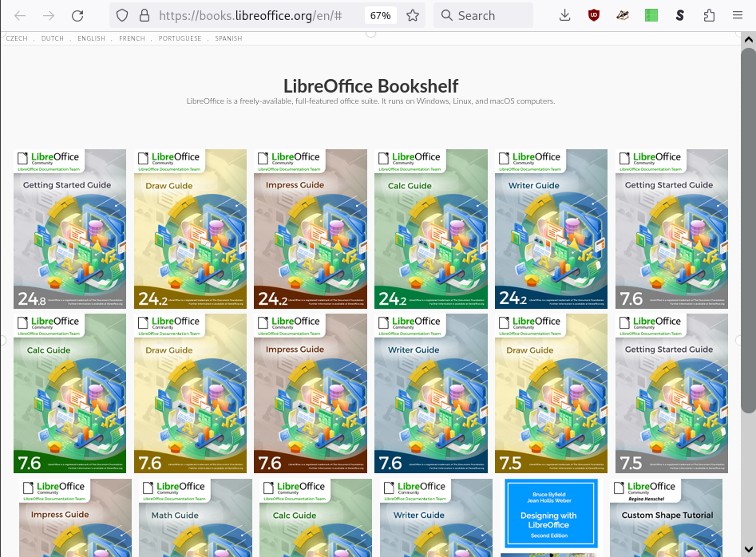This screenshot has height=557, width=756.
Task: Focus the browser Search box
Action: pyautogui.click(x=483, y=16)
